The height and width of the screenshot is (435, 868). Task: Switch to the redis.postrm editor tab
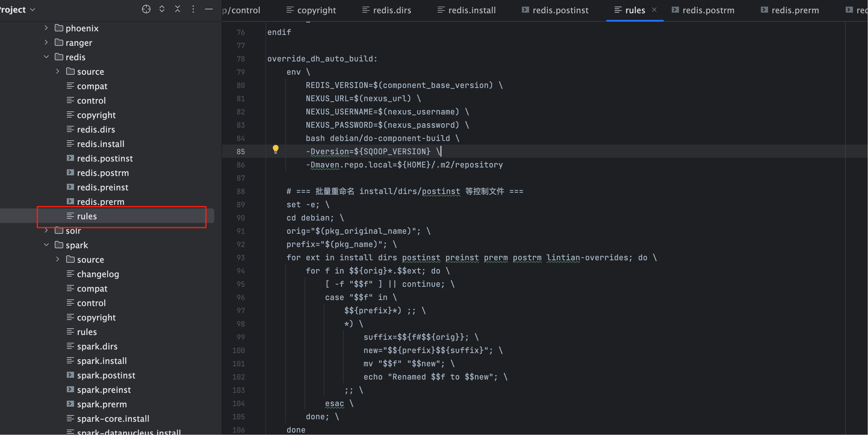click(703, 10)
